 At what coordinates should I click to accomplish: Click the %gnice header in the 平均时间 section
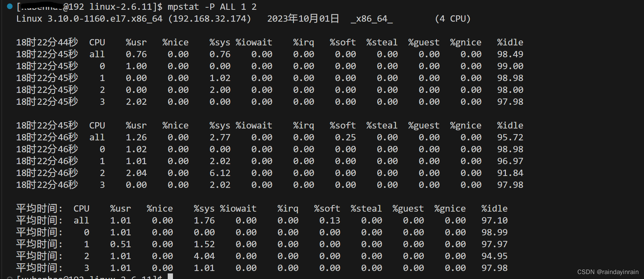pos(450,208)
